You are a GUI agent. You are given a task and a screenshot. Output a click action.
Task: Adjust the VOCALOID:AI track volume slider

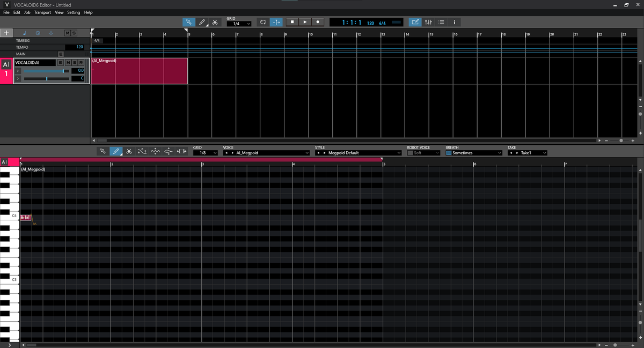46,71
